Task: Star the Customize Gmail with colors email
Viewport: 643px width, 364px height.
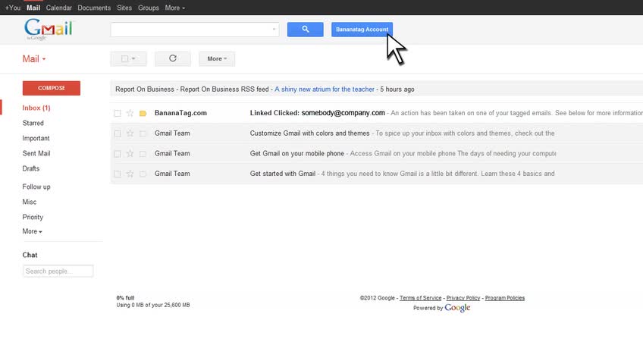Action: (130, 133)
